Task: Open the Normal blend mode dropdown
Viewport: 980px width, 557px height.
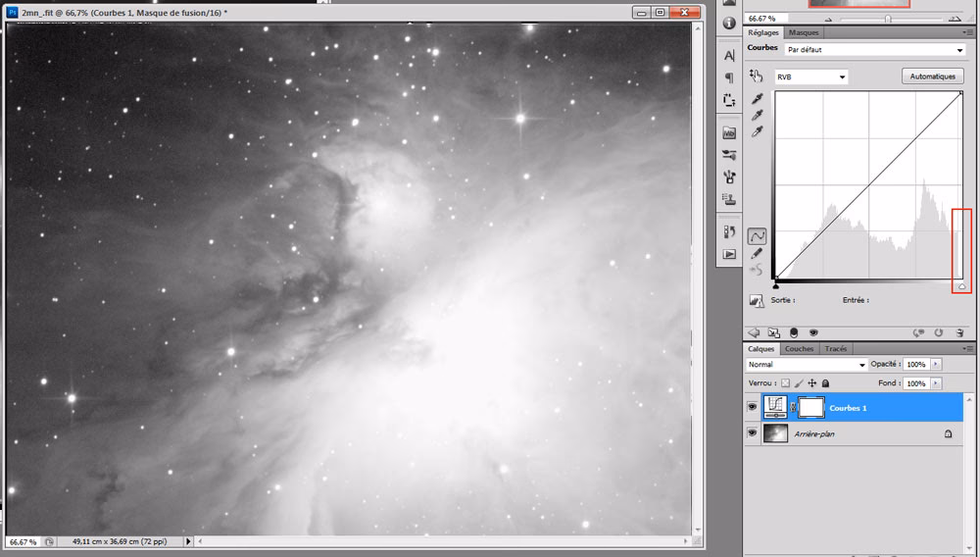Action: coord(807,365)
